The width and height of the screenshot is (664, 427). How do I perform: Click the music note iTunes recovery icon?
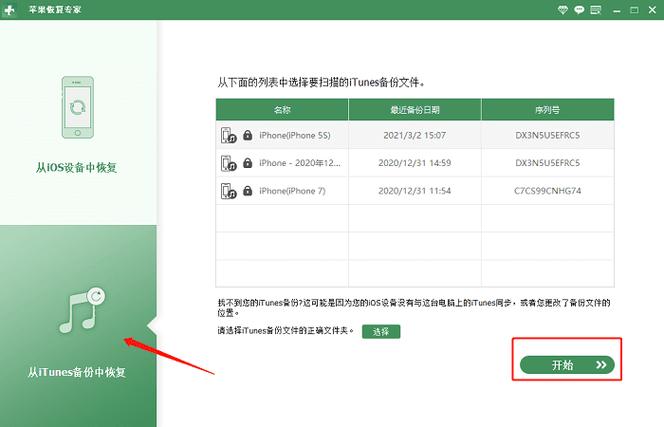[82, 310]
